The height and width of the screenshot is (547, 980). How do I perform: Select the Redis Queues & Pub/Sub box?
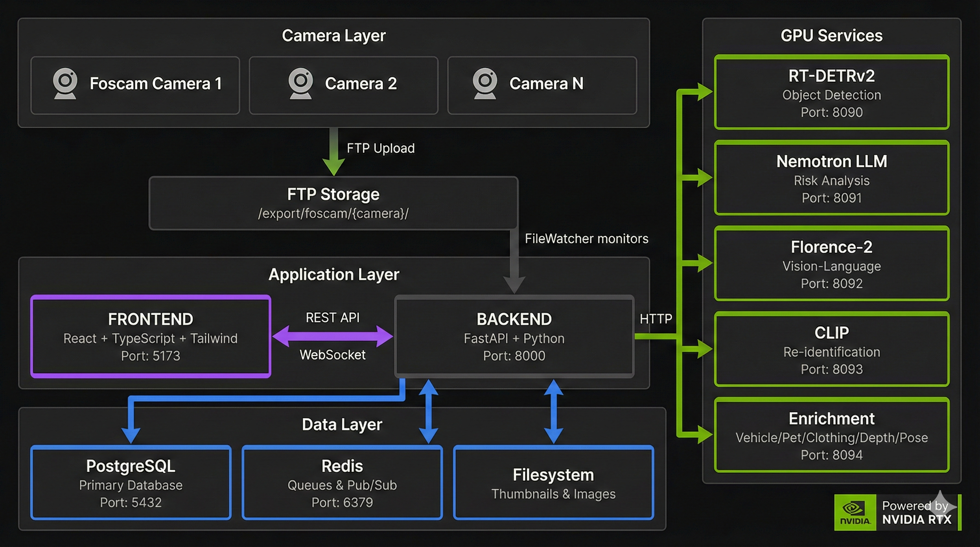click(x=342, y=484)
